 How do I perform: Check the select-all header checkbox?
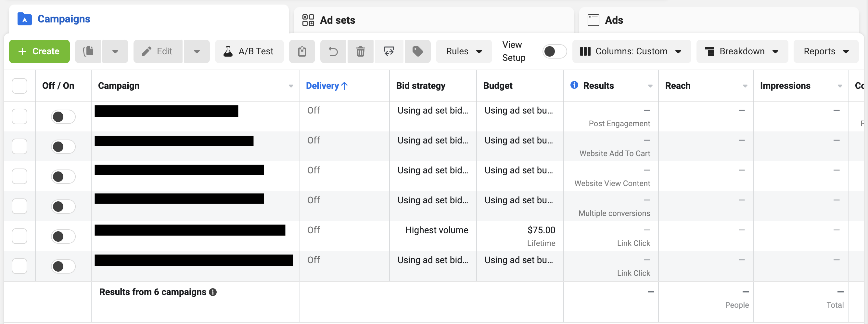click(19, 86)
